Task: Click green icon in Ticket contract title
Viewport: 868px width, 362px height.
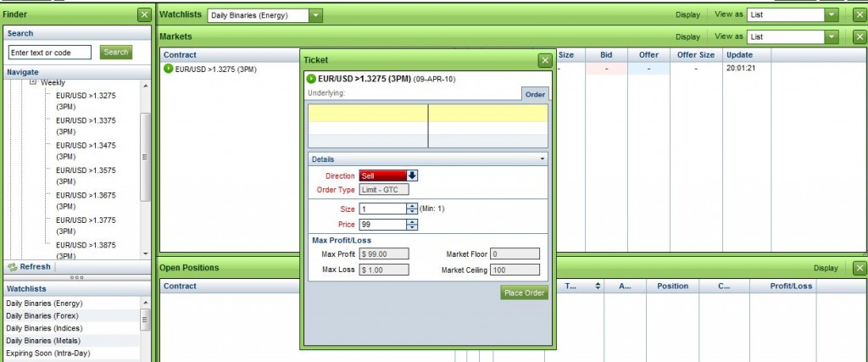Action: (311, 78)
